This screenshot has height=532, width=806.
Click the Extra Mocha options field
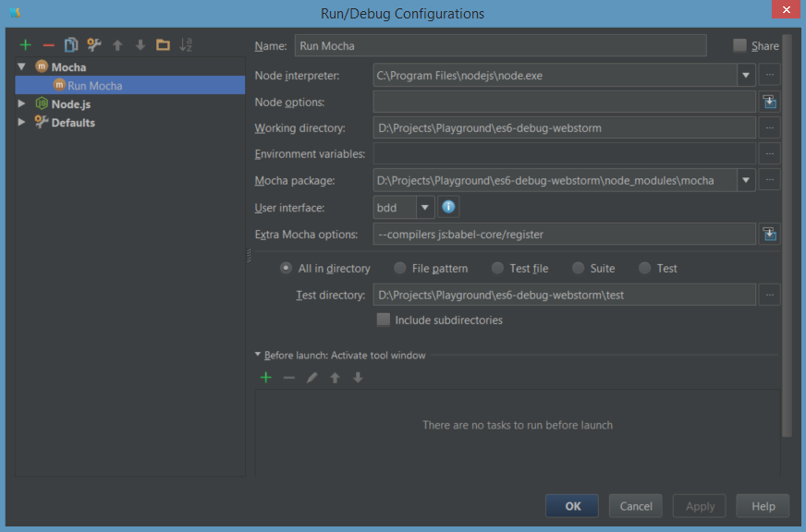[564, 235]
